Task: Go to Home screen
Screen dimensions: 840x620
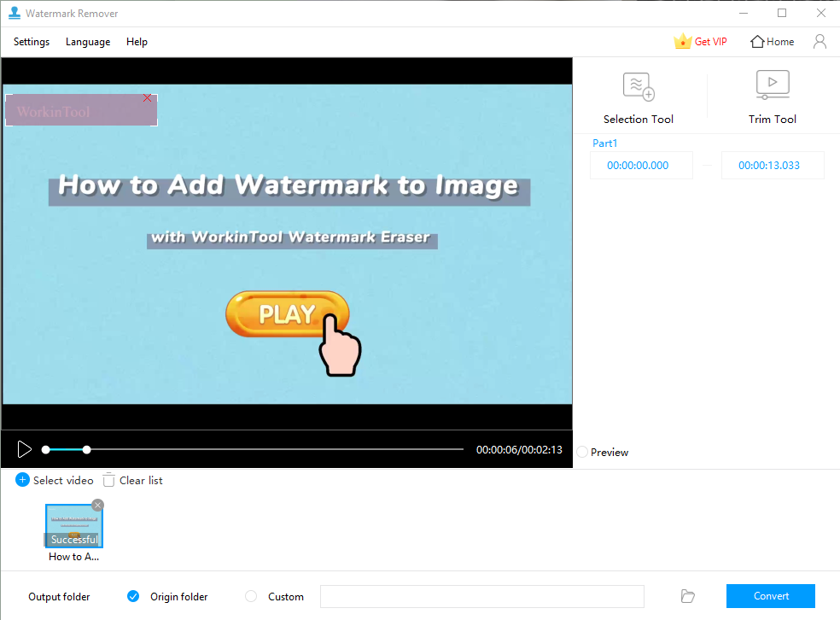Action: (x=772, y=41)
